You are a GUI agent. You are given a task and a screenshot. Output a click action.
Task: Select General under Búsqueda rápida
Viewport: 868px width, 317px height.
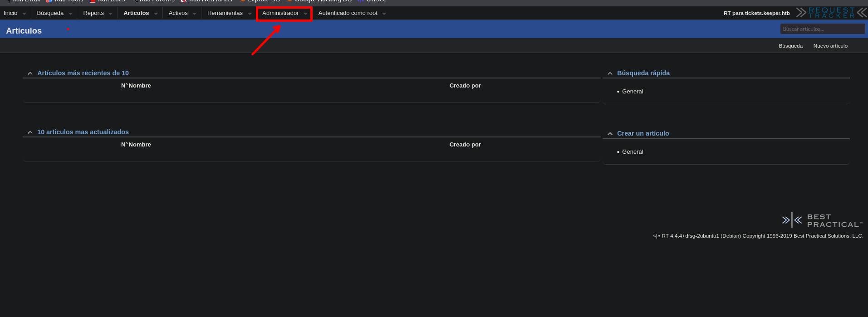point(633,92)
